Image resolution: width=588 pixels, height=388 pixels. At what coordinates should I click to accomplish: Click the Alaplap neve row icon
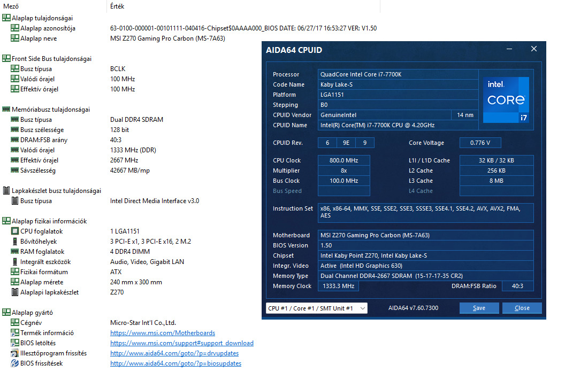click(14, 38)
